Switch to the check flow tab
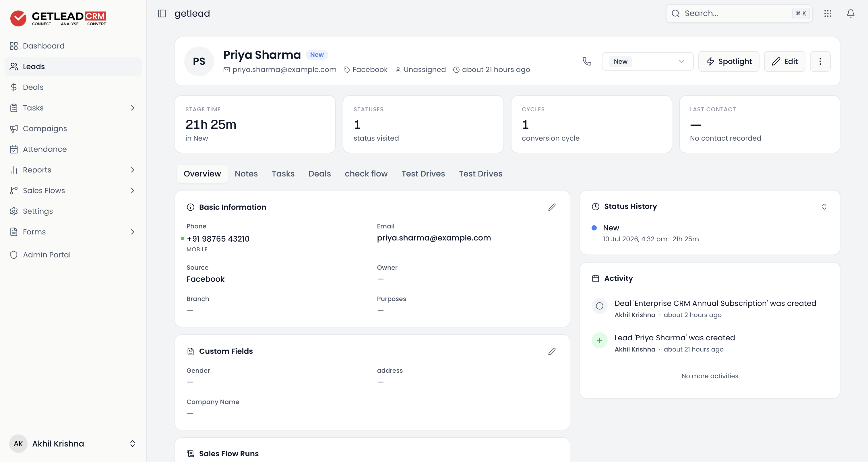The height and width of the screenshot is (462, 868). click(x=366, y=174)
